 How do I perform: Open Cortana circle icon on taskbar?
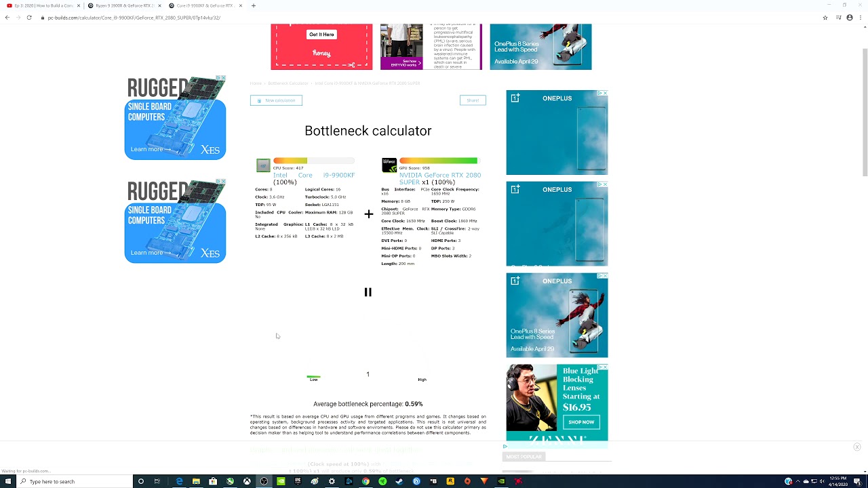(141, 481)
